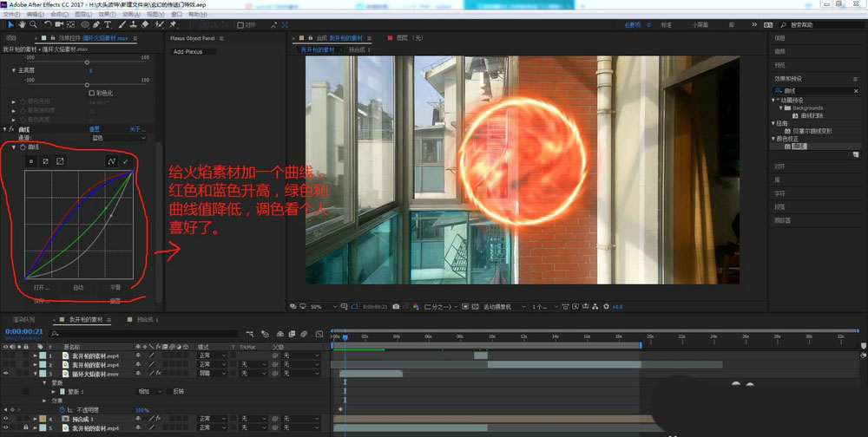This screenshot has height=437, width=868.
Task: Collapse the 颜色校正 category in effects panel
Action: [x=774, y=139]
